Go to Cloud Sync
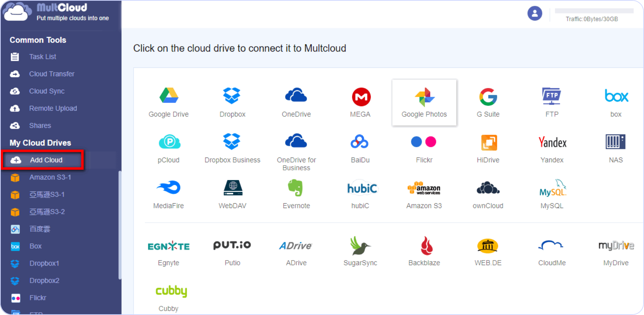Viewport: 644px width, 315px height. [47, 91]
